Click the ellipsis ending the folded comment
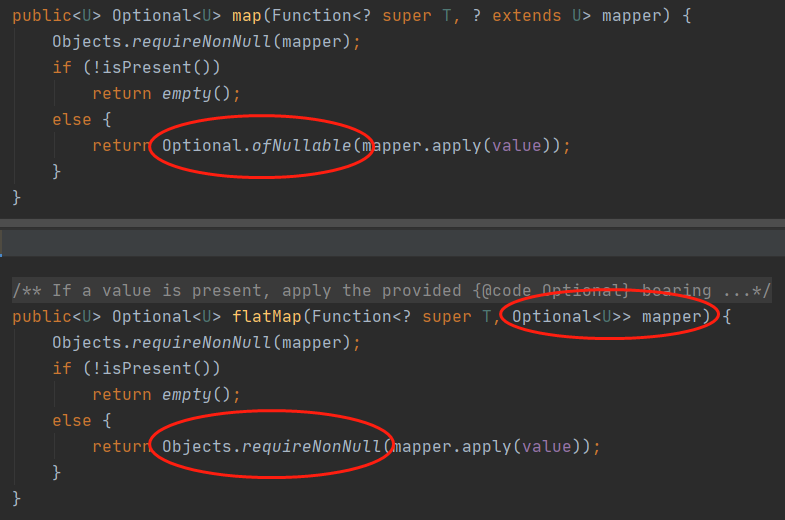Viewport: 785px width, 520px height. pyautogui.click(x=742, y=291)
